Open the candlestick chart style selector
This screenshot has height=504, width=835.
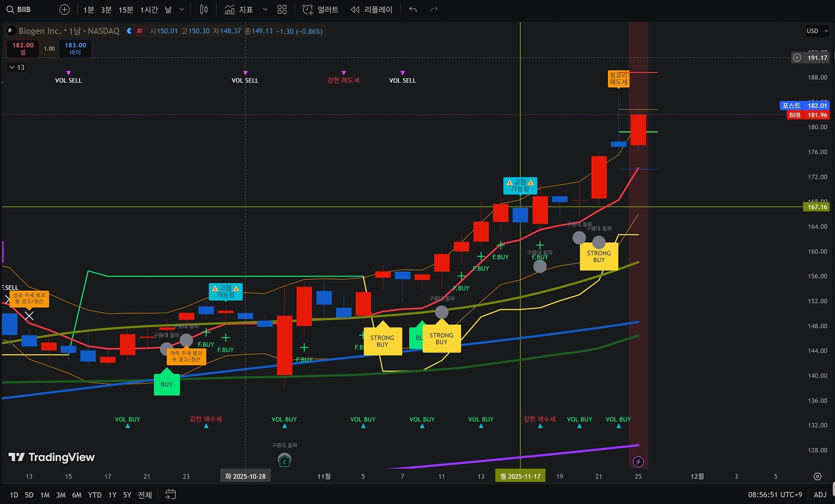[x=204, y=10]
